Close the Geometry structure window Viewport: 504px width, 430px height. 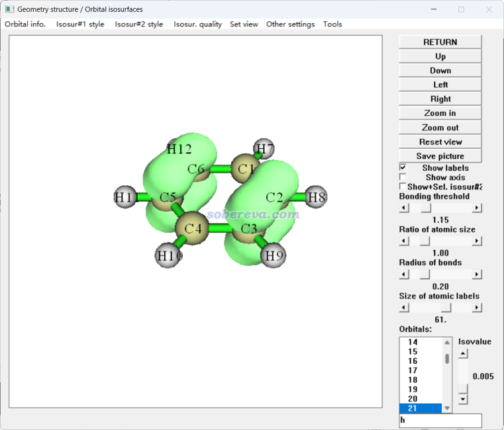489,9
